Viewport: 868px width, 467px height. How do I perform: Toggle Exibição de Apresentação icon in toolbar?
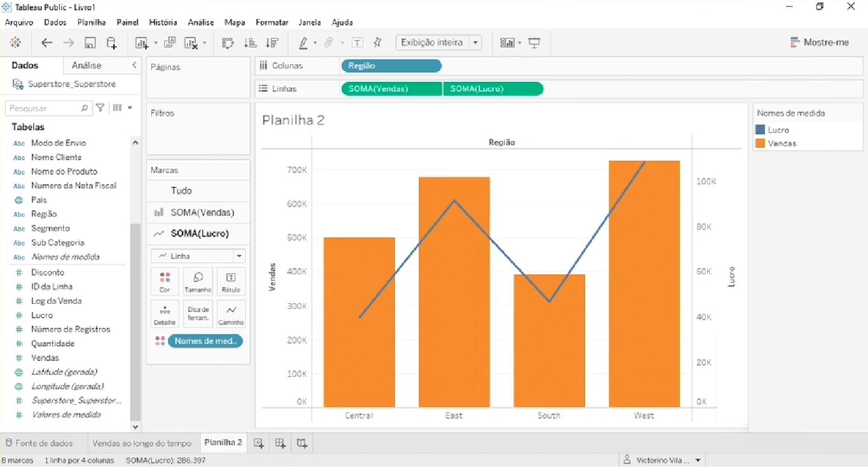tap(534, 42)
